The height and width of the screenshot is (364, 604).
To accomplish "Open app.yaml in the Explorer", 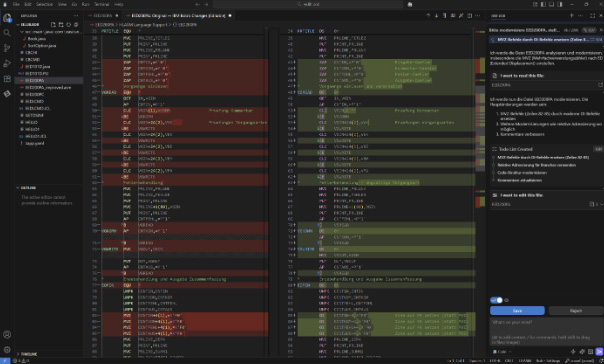I will [35, 143].
